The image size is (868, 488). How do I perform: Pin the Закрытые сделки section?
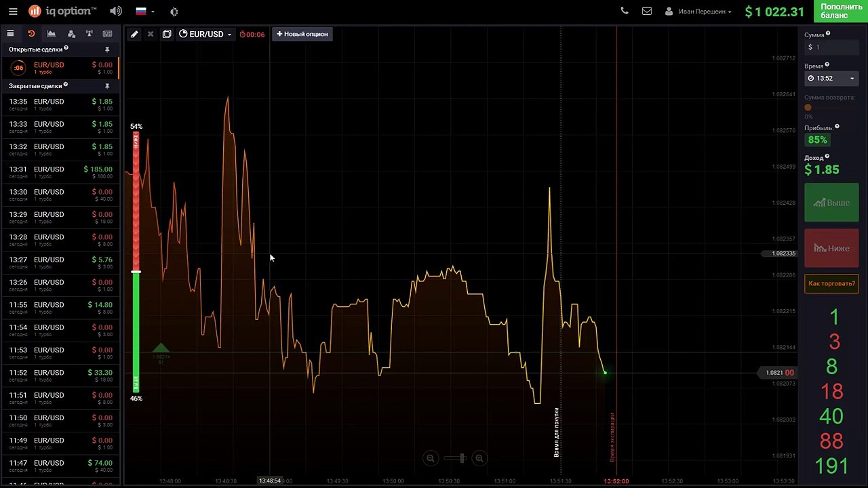107,86
